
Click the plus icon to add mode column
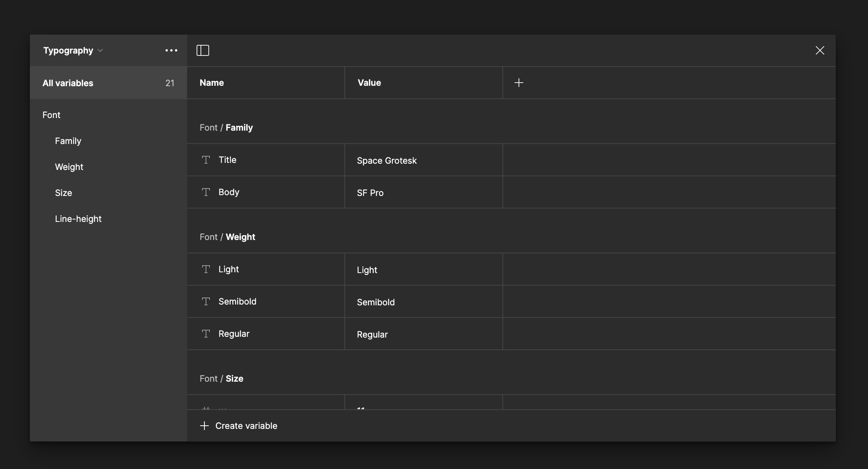519,83
